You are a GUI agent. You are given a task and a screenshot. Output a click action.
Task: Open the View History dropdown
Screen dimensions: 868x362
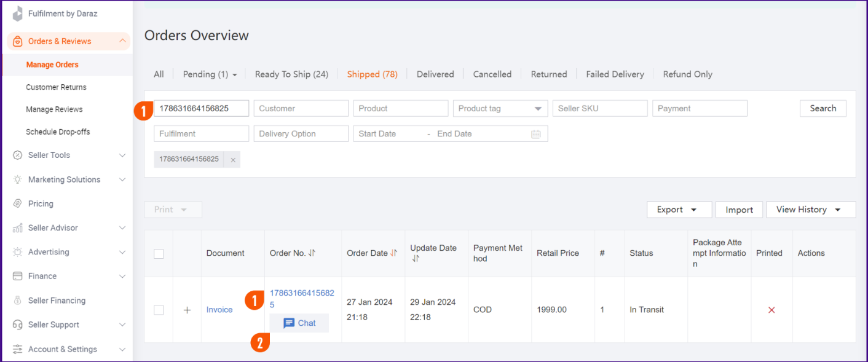tap(810, 210)
